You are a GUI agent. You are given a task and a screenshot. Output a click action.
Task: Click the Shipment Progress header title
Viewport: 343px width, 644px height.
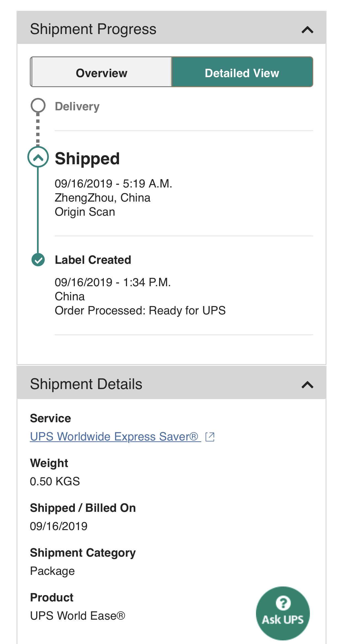[x=93, y=29]
